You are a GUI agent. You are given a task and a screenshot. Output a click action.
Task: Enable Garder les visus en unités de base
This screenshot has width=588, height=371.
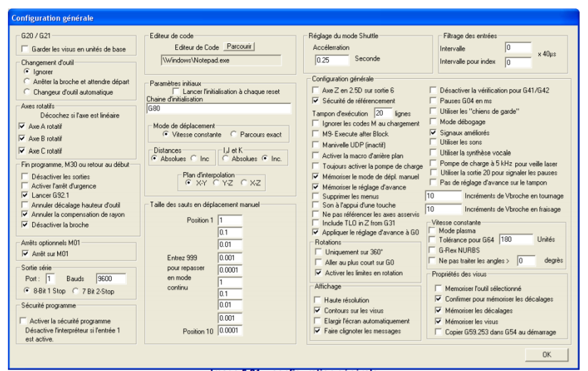(x=26, y=50)
